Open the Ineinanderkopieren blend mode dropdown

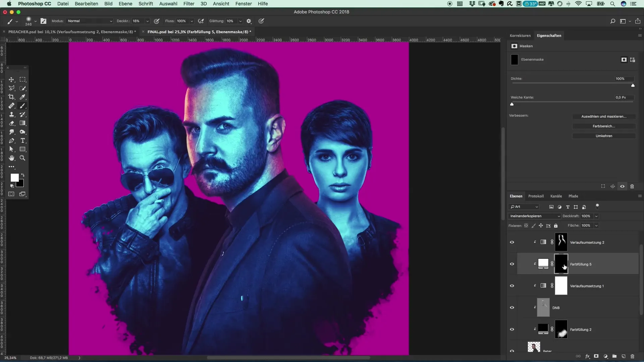coord(535,216)
